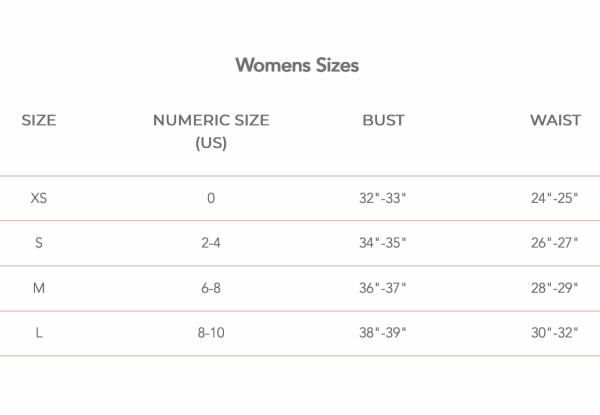Image resolution: width=600 pixels, height=415 pixels.
Task: Click the NUMERIC SIZE (US) column header
Action: [x=211, y=131]
